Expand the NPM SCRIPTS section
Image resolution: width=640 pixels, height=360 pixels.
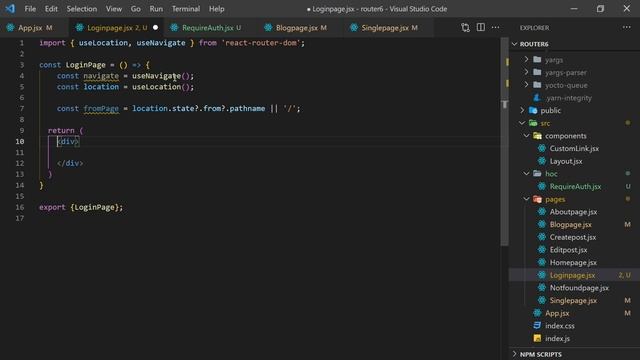coord(574,354)
